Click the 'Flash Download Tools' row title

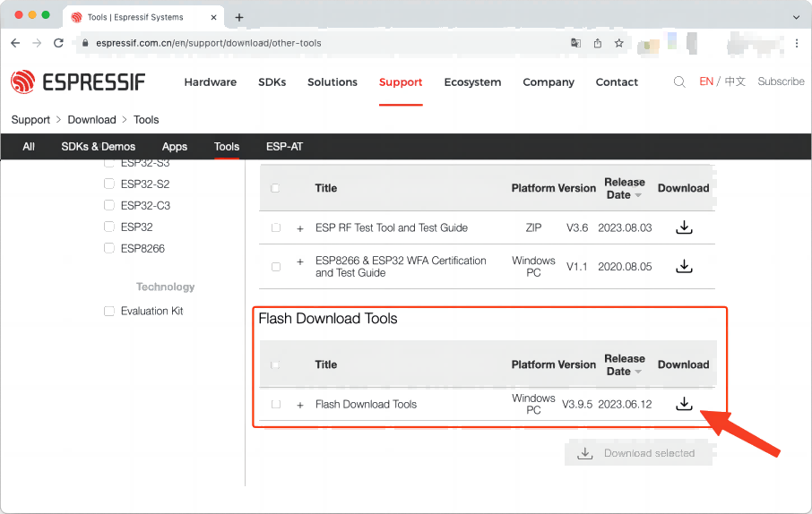[x=367, y=404]
